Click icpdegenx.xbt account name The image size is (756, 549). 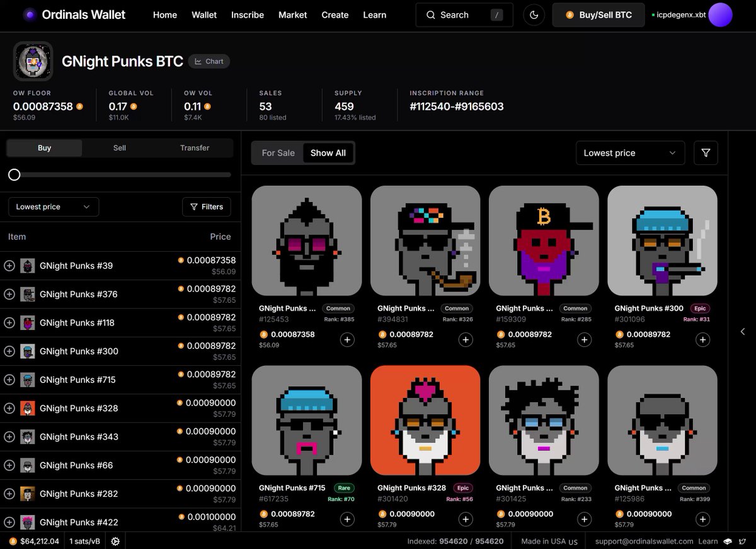[681, 14]
